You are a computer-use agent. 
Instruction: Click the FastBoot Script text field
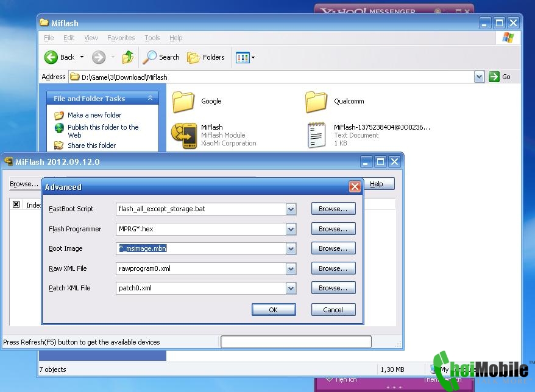[x=201, y=209]
